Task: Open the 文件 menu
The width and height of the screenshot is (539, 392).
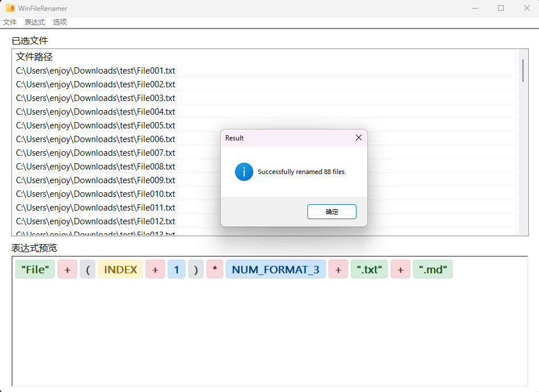Action: pos(10,22)
